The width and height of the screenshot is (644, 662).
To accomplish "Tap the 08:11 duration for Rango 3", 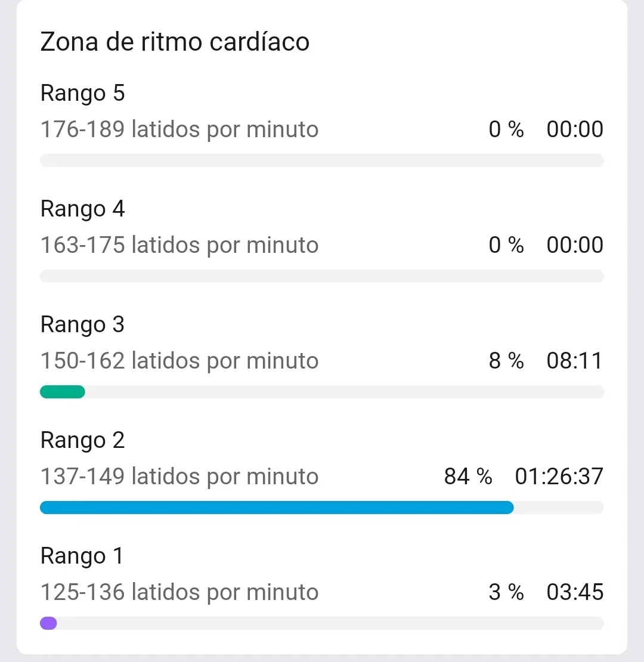I will pyautogui.click(x=575, y=361).
